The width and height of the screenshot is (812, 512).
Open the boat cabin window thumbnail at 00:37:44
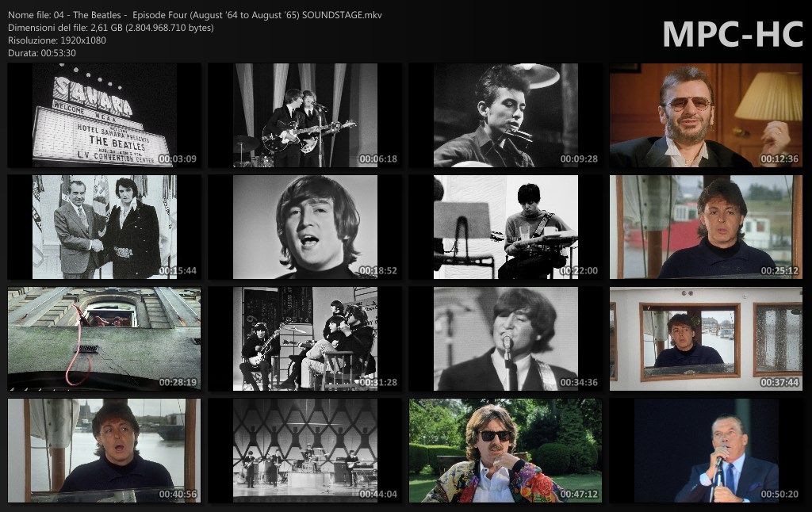click(706, 338)
